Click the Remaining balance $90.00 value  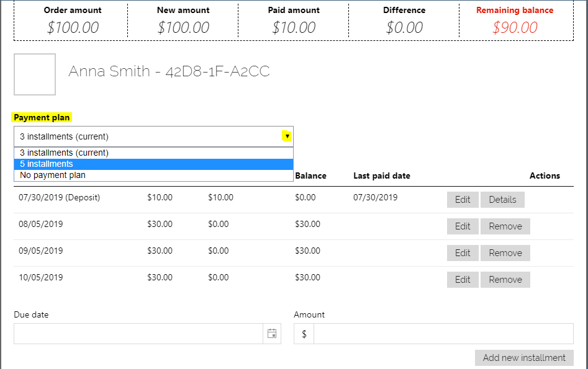pos(515,27)
